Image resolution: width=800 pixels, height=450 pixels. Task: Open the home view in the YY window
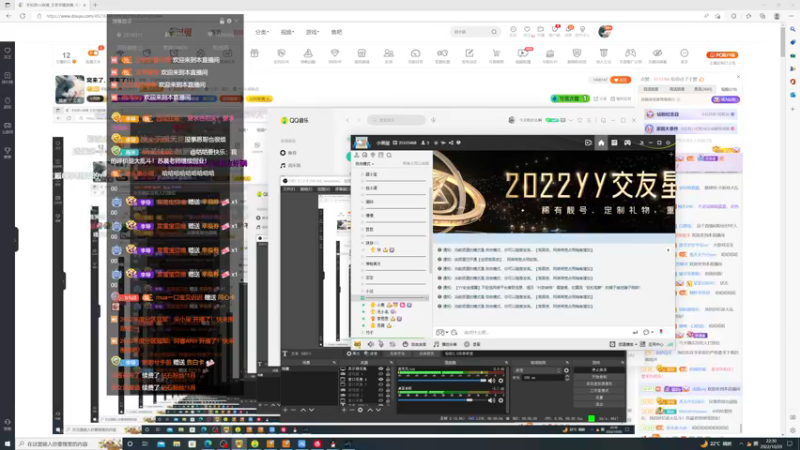(x=601, y=143)
